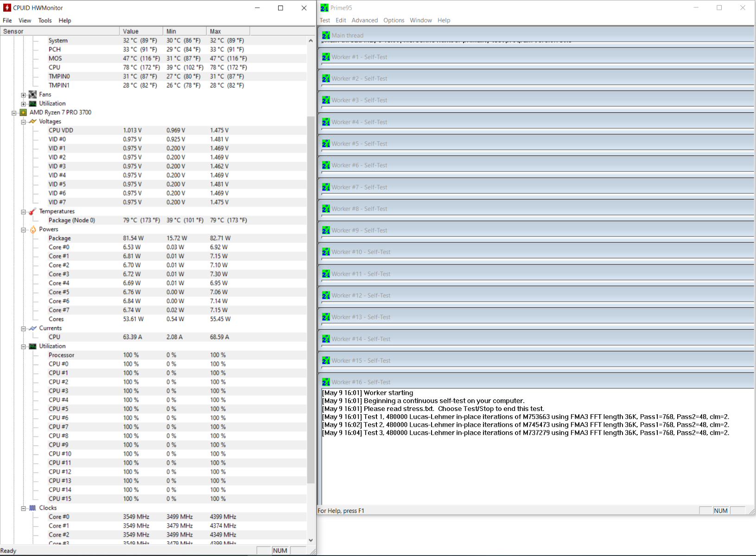
Task: Click the Max column header
Action: pos(228,32)
